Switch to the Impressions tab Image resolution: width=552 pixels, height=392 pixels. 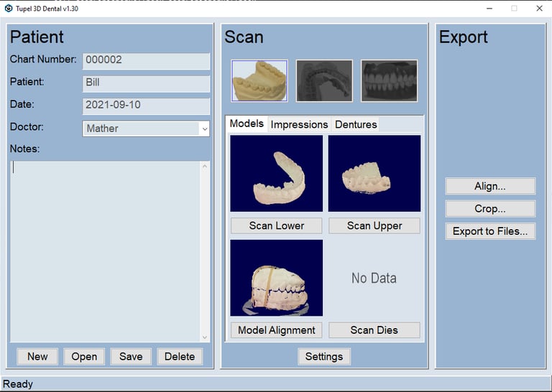[x=299, y=124]
